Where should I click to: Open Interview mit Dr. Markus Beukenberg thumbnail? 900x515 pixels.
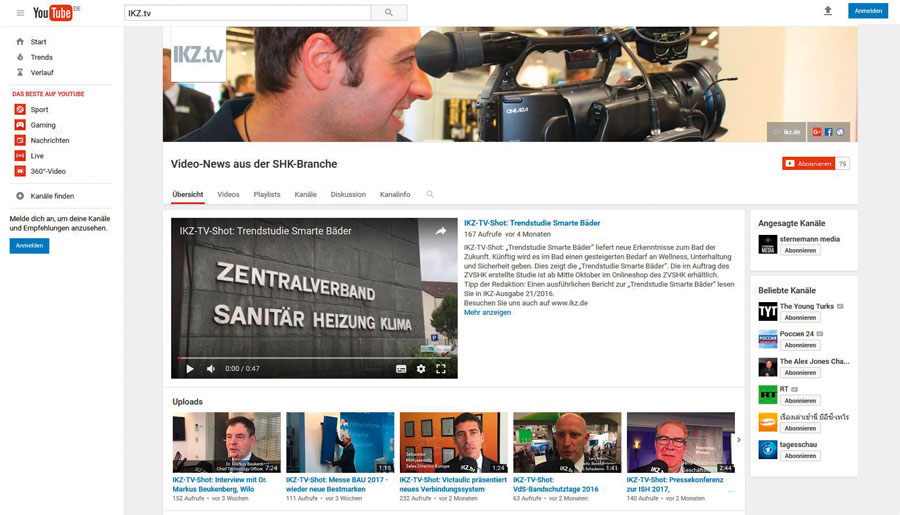point(227,443)
